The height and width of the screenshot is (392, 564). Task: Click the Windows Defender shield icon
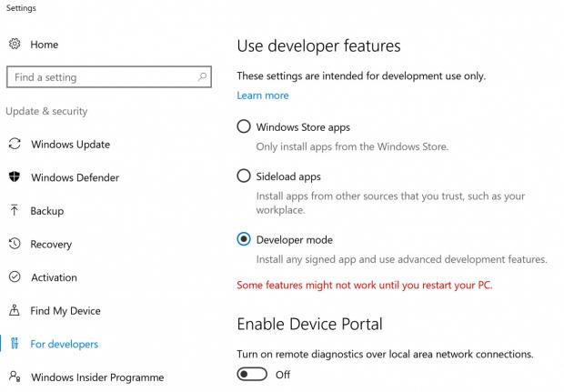click(15, 177)
